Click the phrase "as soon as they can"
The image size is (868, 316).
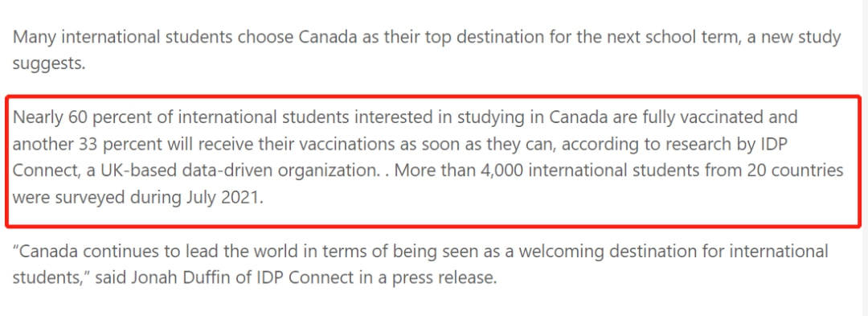[511, 143]
